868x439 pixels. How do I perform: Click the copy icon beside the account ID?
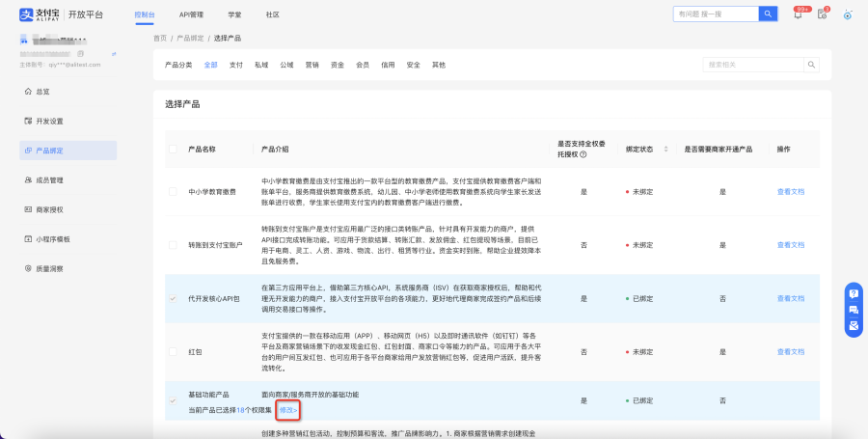point(80,54)
